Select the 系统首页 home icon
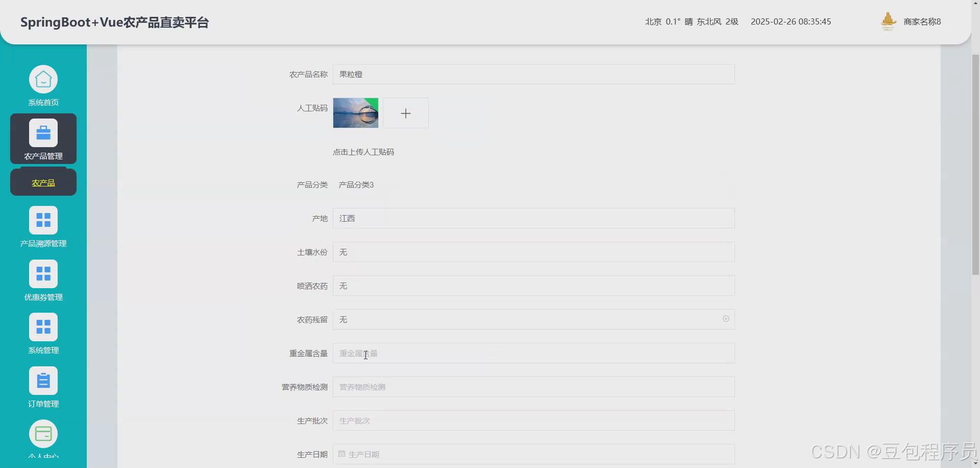 tap(43, 79)
